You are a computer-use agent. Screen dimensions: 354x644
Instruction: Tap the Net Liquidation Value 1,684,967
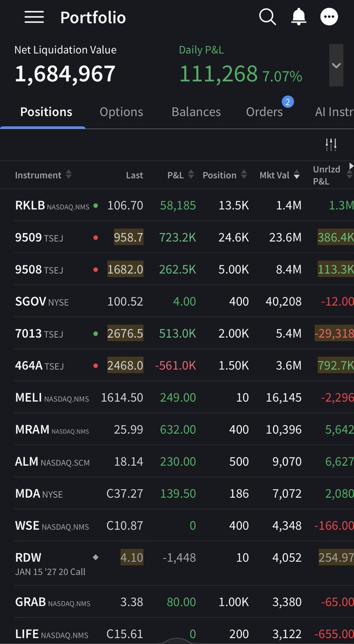65,74
